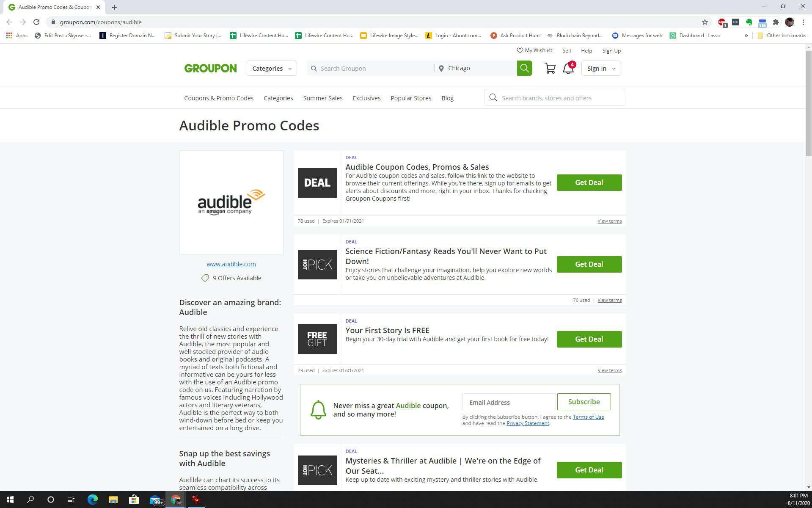The height and width of the screenshot is (508, 812).
Task: Click the page vertical scrollbar thumb
Action: coord(808,104)
